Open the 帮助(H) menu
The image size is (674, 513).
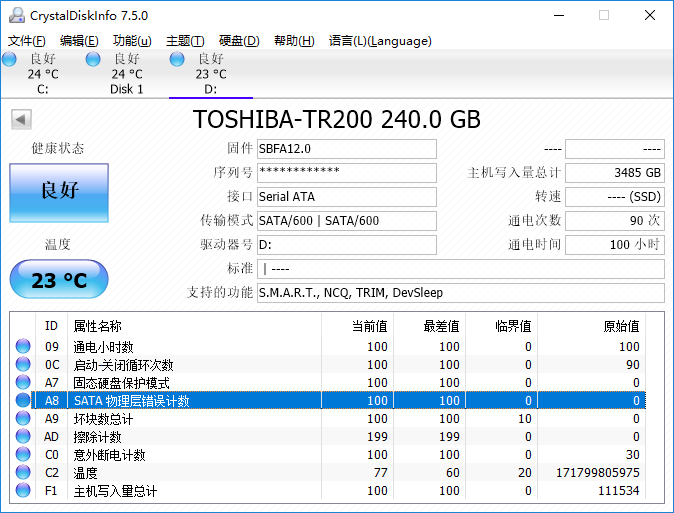(294, 41)
